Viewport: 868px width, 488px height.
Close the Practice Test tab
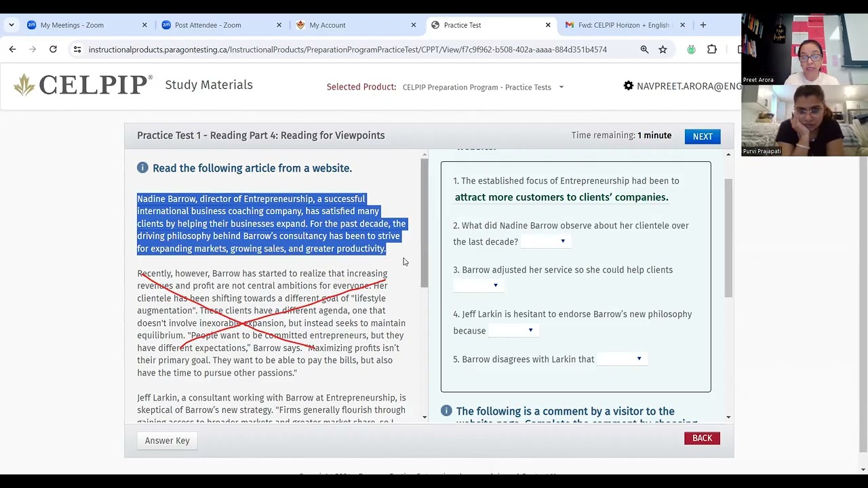[x=548, y=25]
